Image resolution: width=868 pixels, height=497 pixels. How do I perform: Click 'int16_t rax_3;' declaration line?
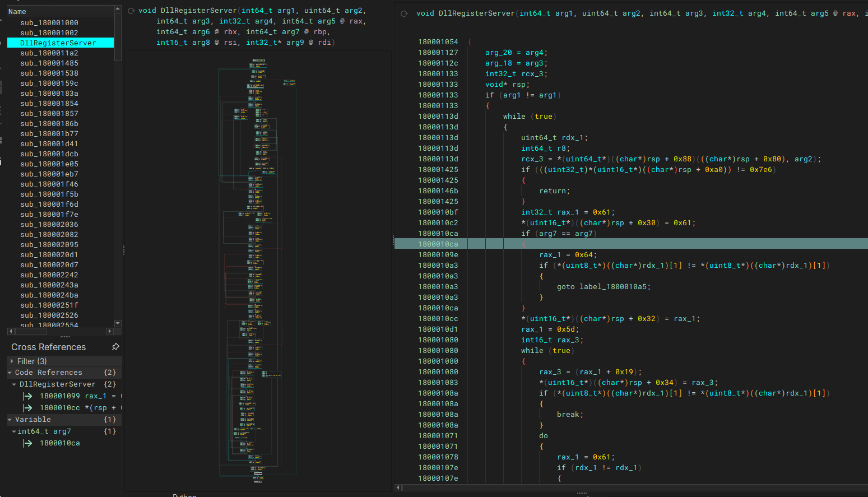[552, 340]
